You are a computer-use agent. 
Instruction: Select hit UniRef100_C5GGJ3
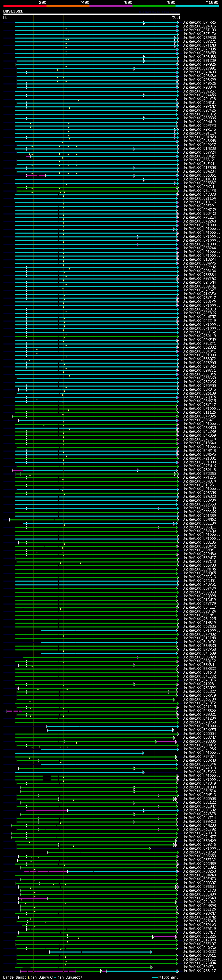199,577
